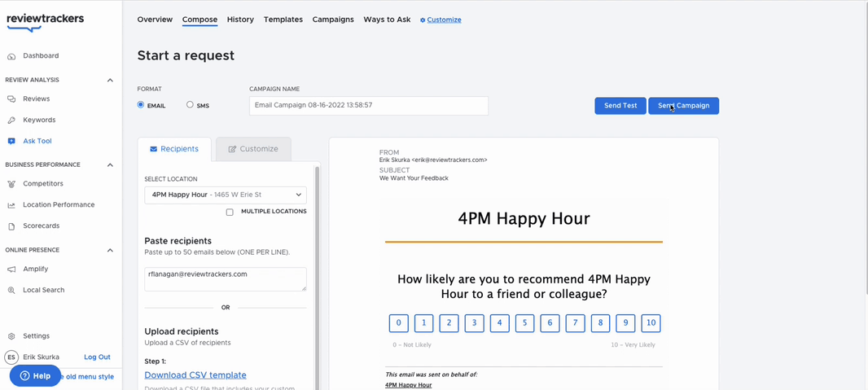Screen dimensions: 868x390
Task: Open Reviews from the sidebar
Action: (x=37, y=99)
